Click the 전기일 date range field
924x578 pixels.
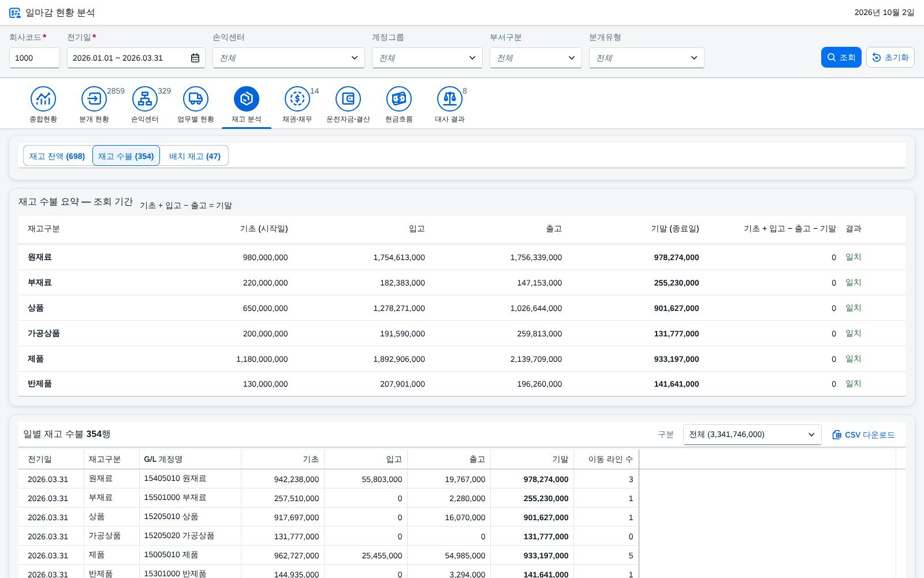136,58
